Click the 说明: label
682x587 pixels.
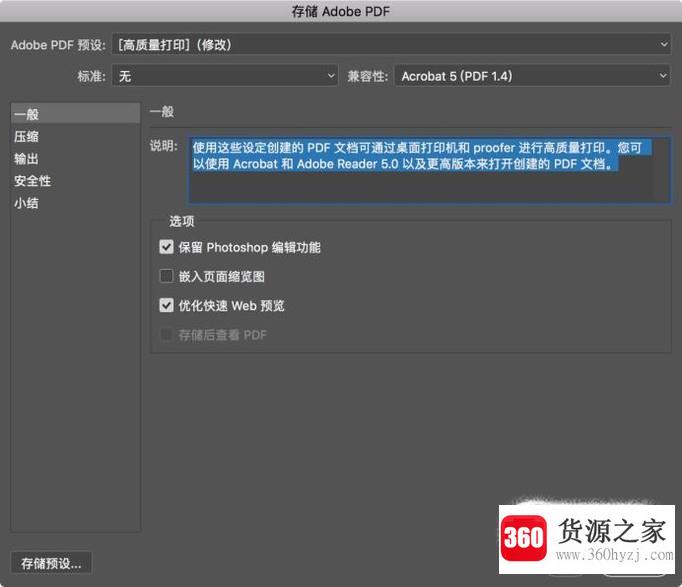pyautogui.click(x=164, y=146)
